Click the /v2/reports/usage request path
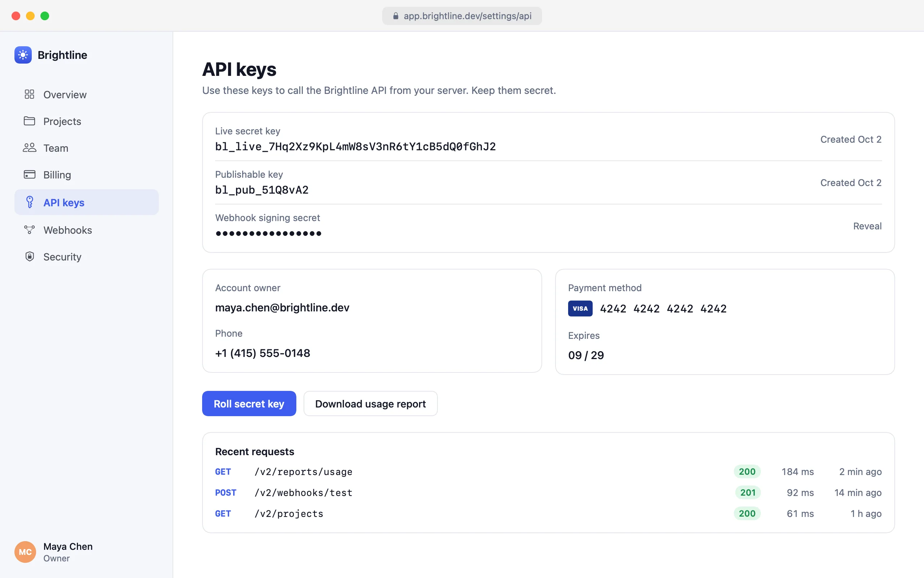Image resolution: width=924 pixels, height=578 pixels. tap(304, 472)
